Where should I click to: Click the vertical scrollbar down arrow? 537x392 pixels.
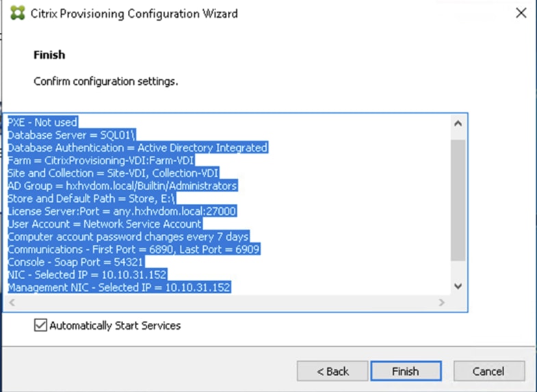458,286
